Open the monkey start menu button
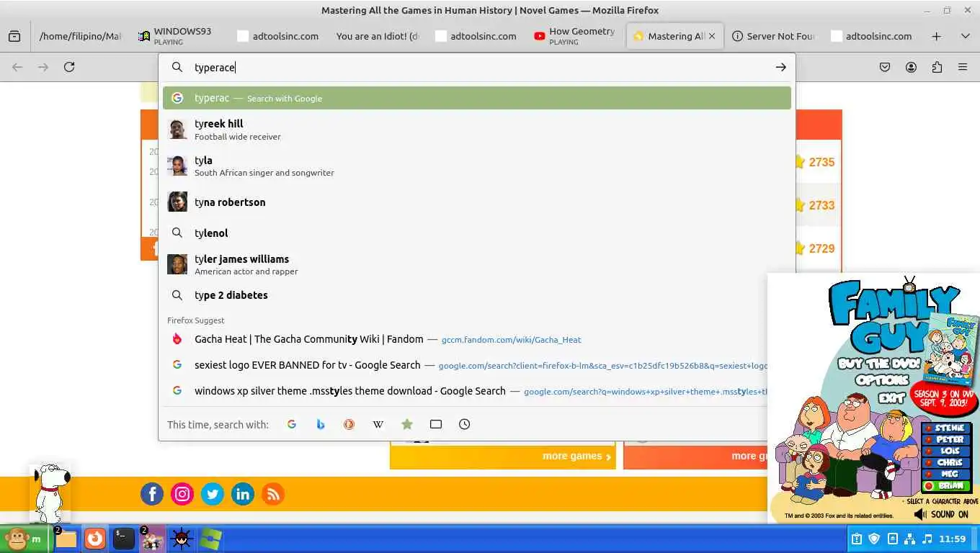 pyautogui.click(x=24, y=539)
